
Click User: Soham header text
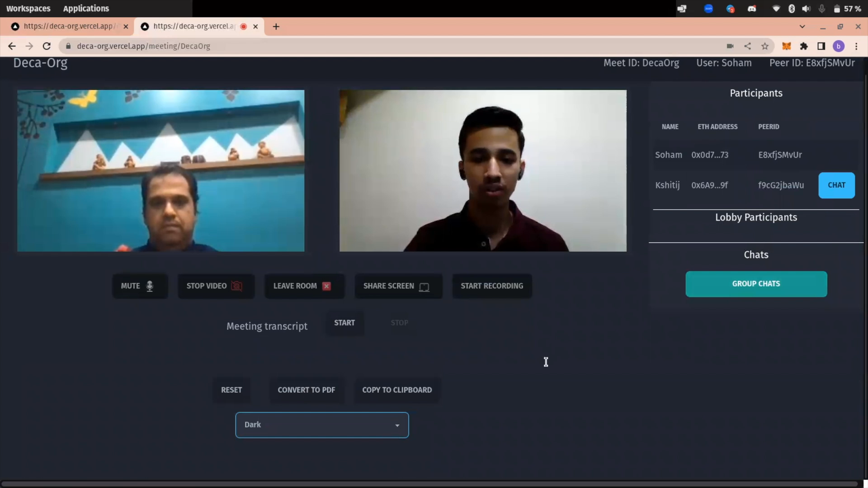point(724,63)
